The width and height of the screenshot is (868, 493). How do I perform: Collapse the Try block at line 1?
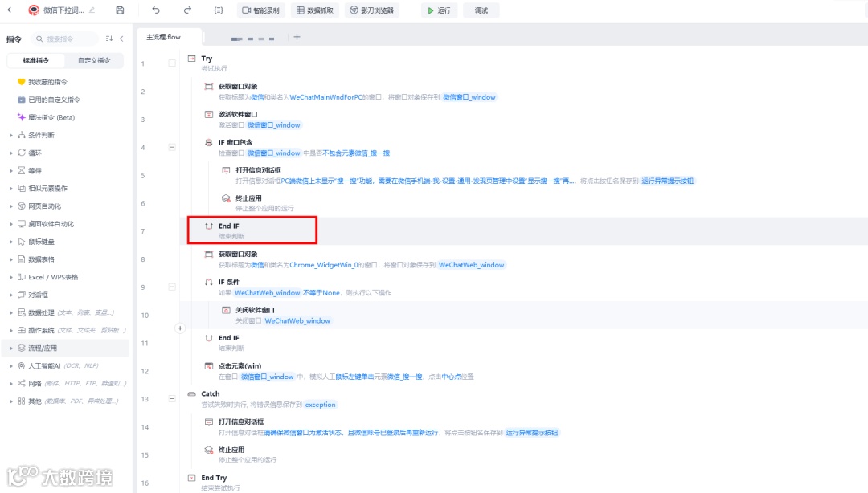click(x=172, y=63)
